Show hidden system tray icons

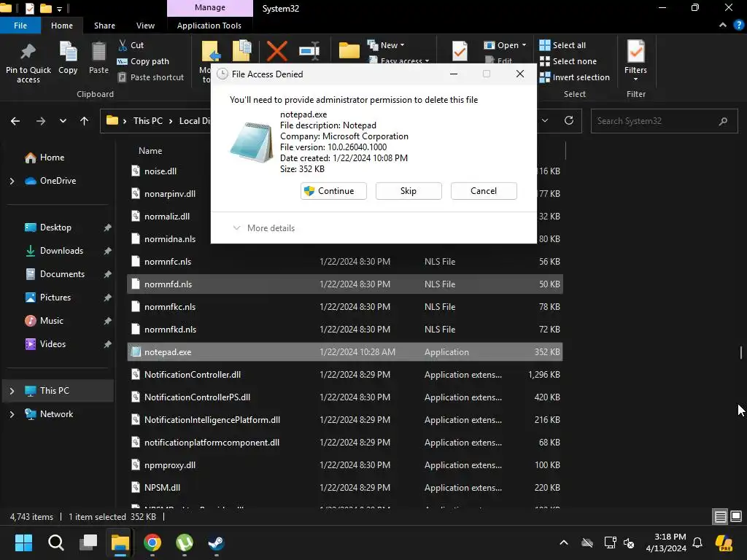(x=564, y=542)
